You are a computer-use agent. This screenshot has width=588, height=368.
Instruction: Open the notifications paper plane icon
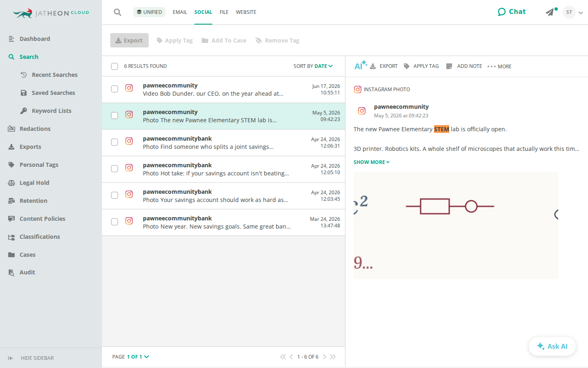[x=551, y=12]
